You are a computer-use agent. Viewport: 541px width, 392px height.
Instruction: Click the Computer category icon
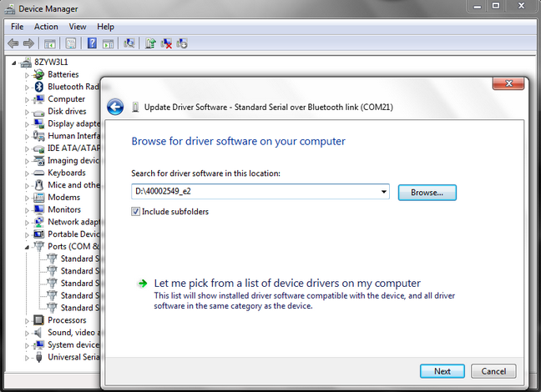tap(39, 99)
